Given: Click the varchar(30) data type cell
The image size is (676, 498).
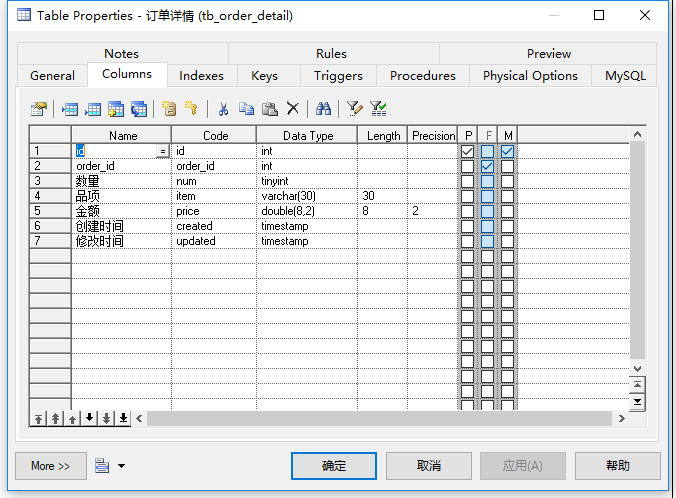Looking at the screenshot, I should point(307,196).
